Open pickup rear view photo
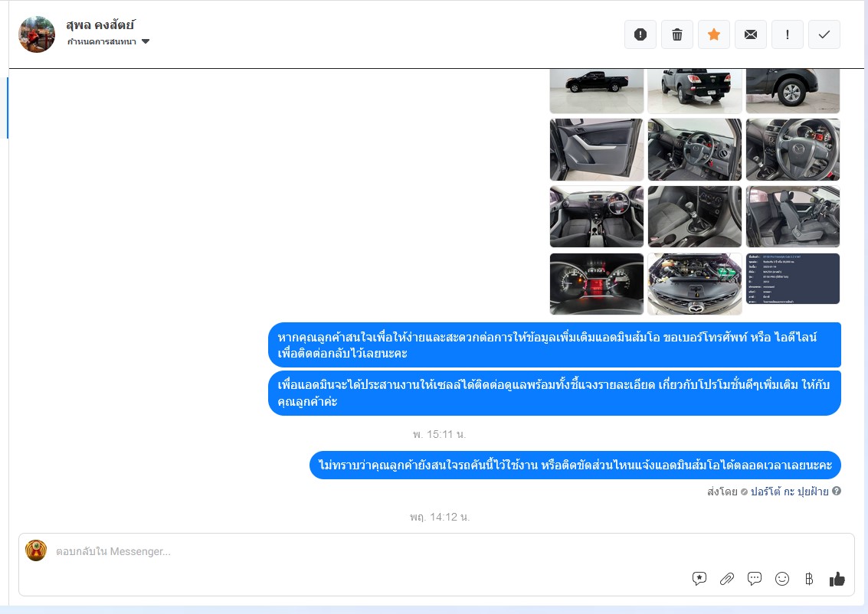This screenshot has height=614, width=868. [x=695, y=90]
